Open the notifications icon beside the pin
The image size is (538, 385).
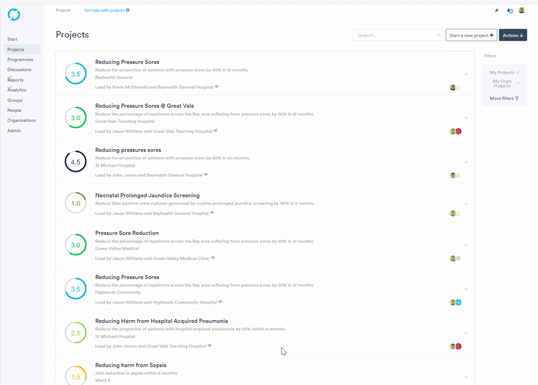tap(510, 11)
